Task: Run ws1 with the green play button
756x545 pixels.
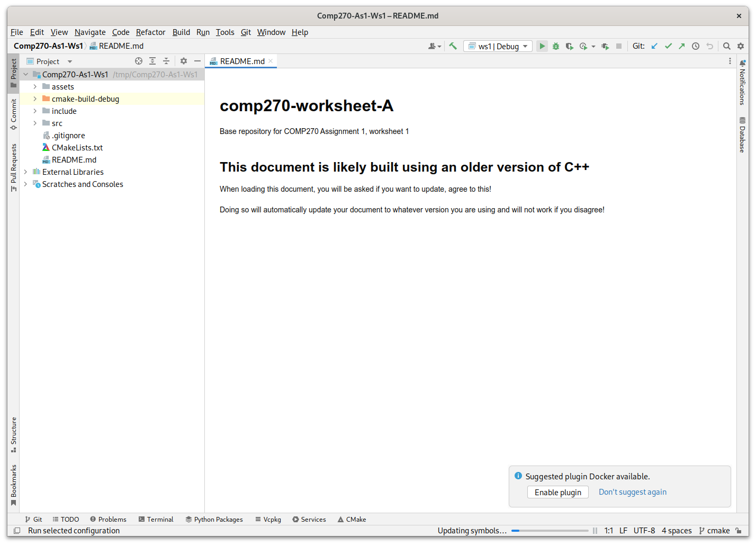Action: (x=542, y=46)
